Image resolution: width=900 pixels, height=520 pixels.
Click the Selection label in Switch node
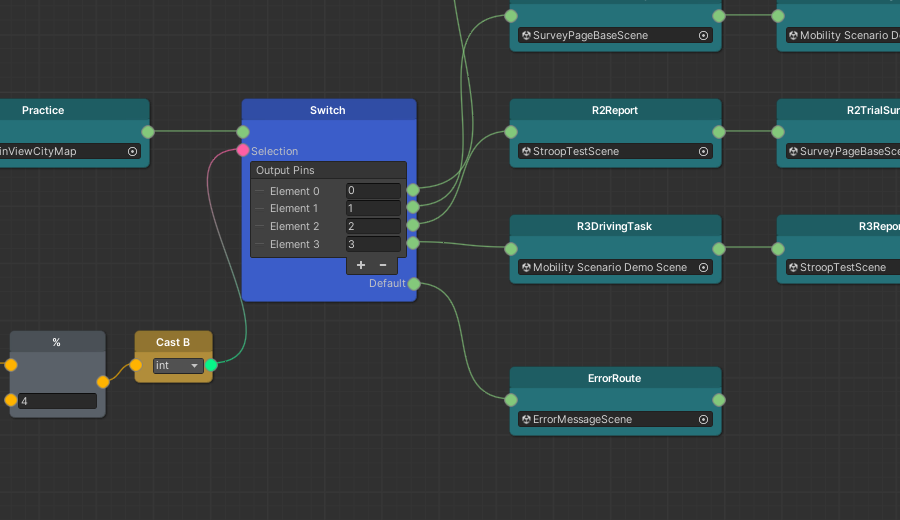coord(274,152)
